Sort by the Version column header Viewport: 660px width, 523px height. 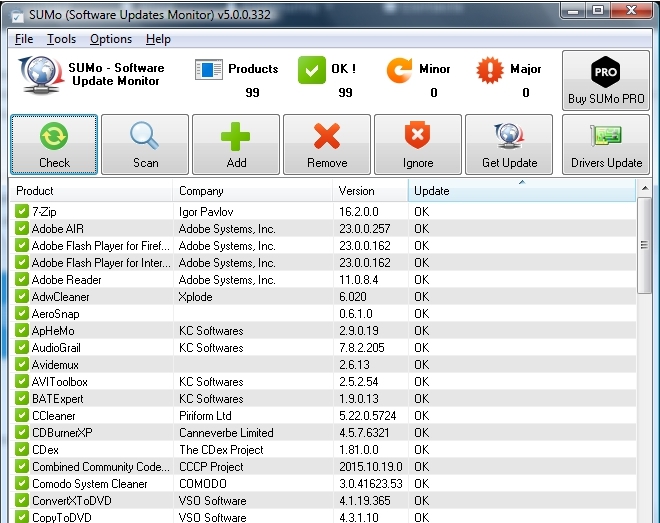pyautogui.click(x=370, y=191)
